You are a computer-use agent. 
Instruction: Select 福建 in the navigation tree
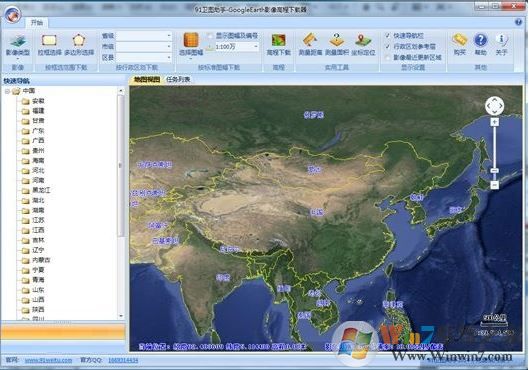(x=38, y=111)
